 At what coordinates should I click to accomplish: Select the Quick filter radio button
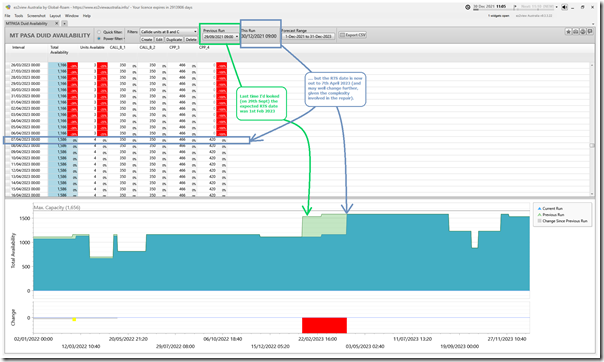point(99,32)
